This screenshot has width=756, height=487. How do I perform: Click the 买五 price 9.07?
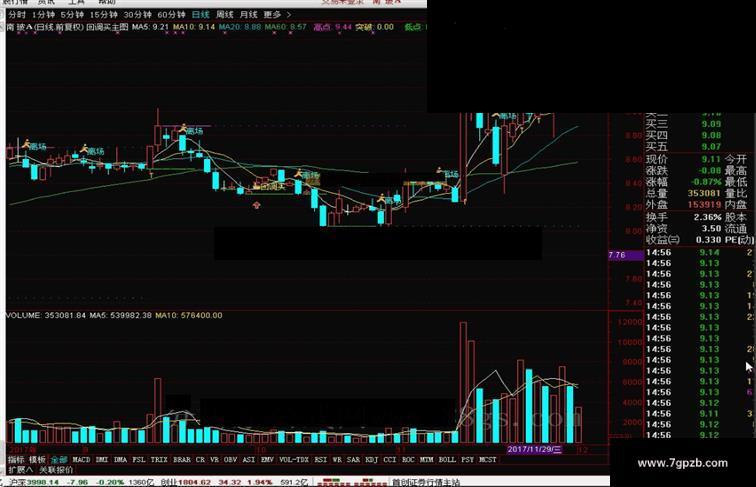pyautogui.click(x=711, y=147)
